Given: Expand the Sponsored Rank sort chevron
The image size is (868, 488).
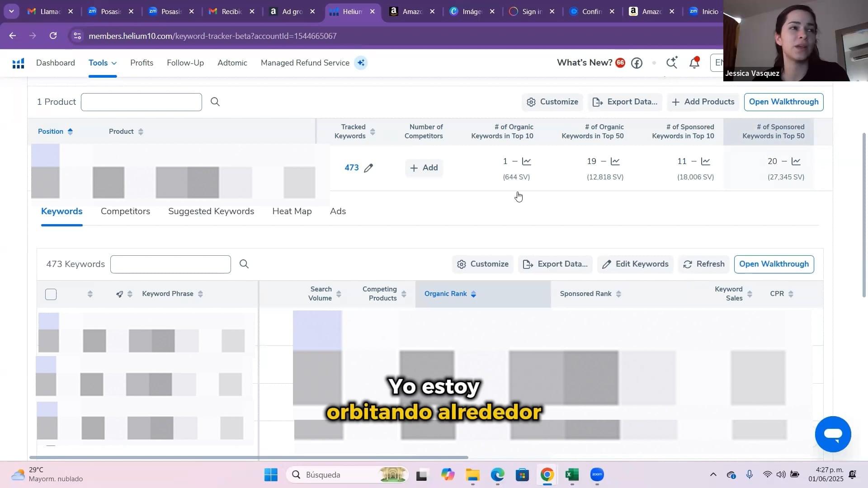Looking at the screenshot, I should (619, 294).
